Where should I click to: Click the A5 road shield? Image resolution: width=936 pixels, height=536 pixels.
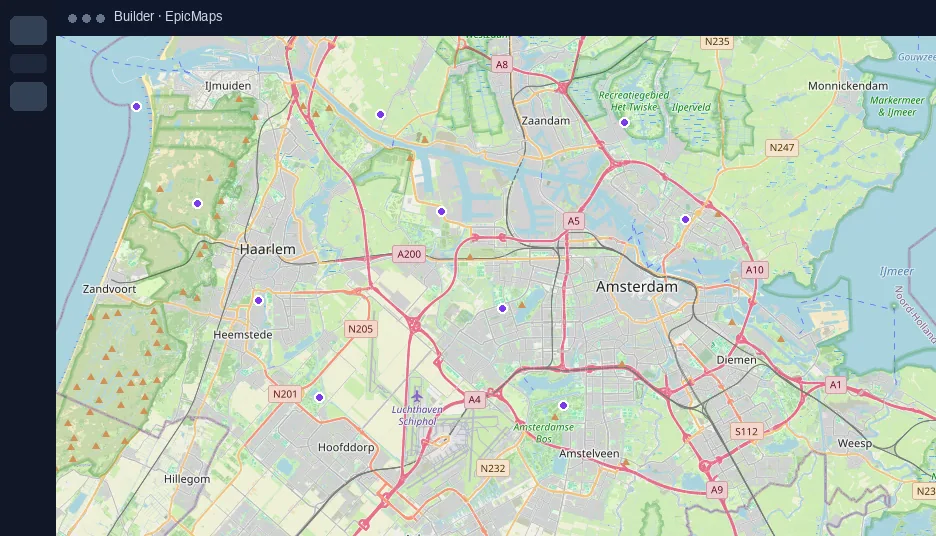click(573, 221)
